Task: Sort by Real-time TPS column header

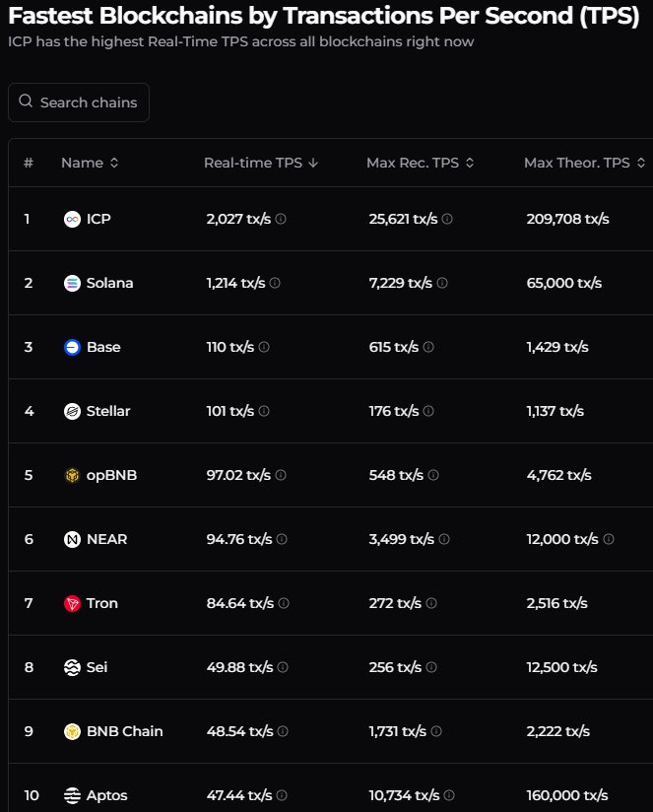Action: (261, 163)
